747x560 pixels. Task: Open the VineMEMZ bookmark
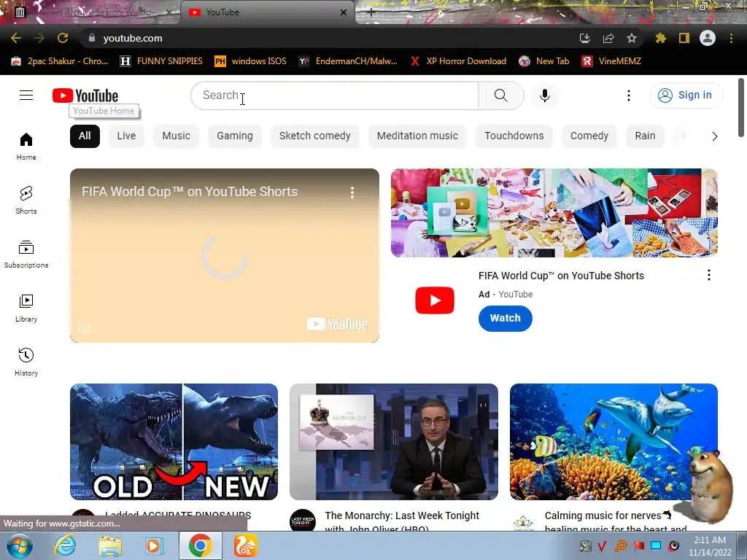click(612, 61)
